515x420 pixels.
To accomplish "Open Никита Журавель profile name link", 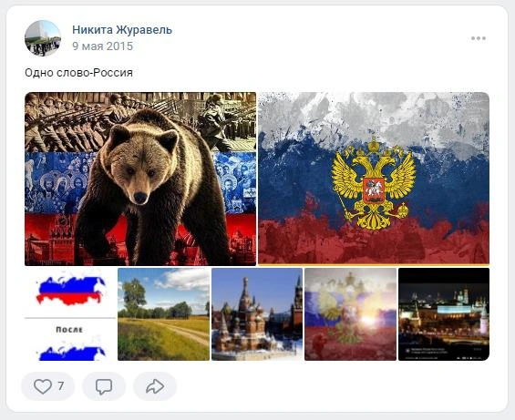I will [122, 29].
